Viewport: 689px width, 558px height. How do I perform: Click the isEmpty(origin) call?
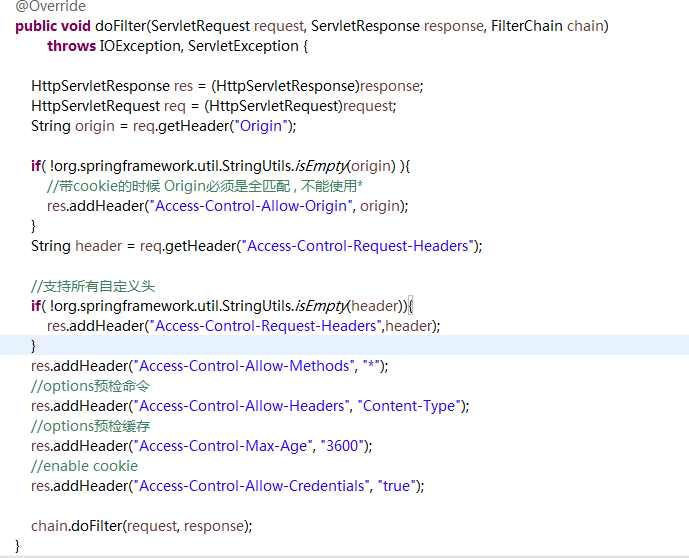tap(345, 166)
